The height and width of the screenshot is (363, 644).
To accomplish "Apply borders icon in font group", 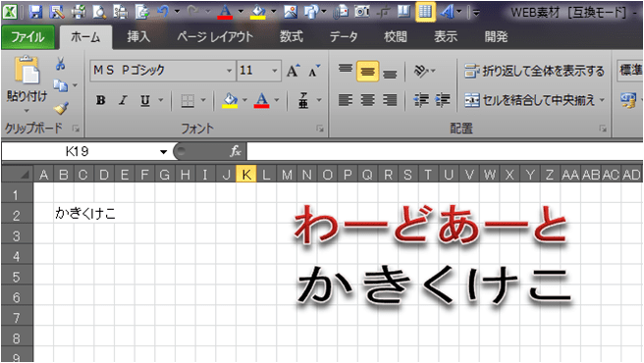I will 188,100.
